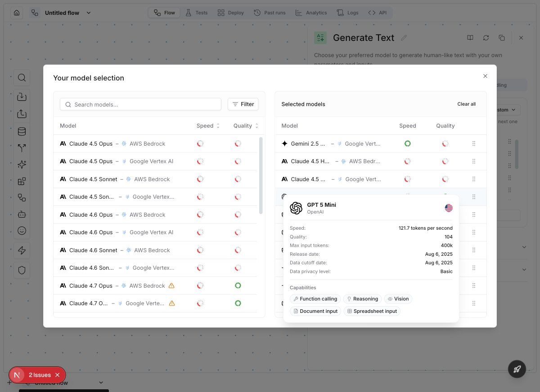Switch to the Tests tab
540x392 pixels.
point(196,13)
